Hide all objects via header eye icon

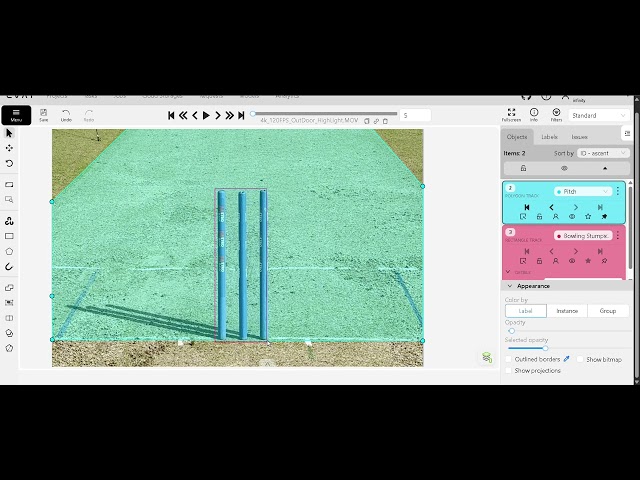coord(564,168)
